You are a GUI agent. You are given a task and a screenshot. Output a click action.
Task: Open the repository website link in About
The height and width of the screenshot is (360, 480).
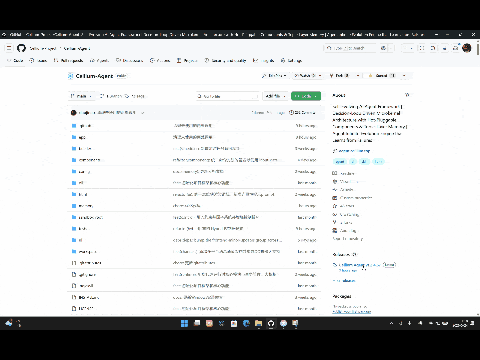353,151
